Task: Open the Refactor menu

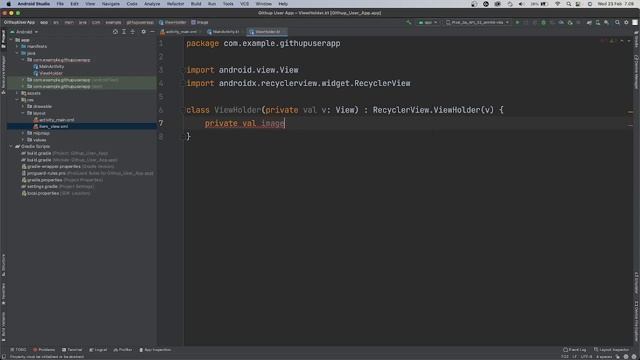Action: [x=176, y=4]
